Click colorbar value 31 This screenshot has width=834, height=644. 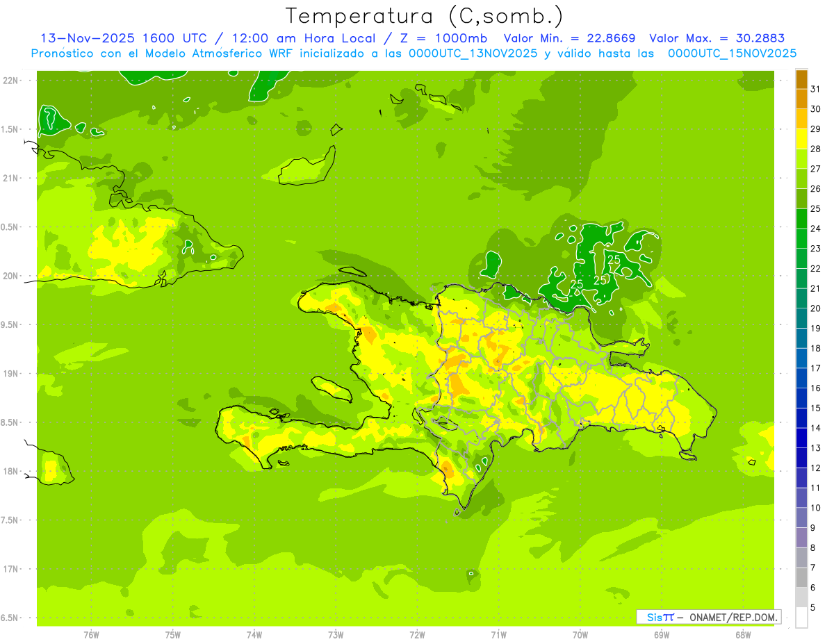816,89
